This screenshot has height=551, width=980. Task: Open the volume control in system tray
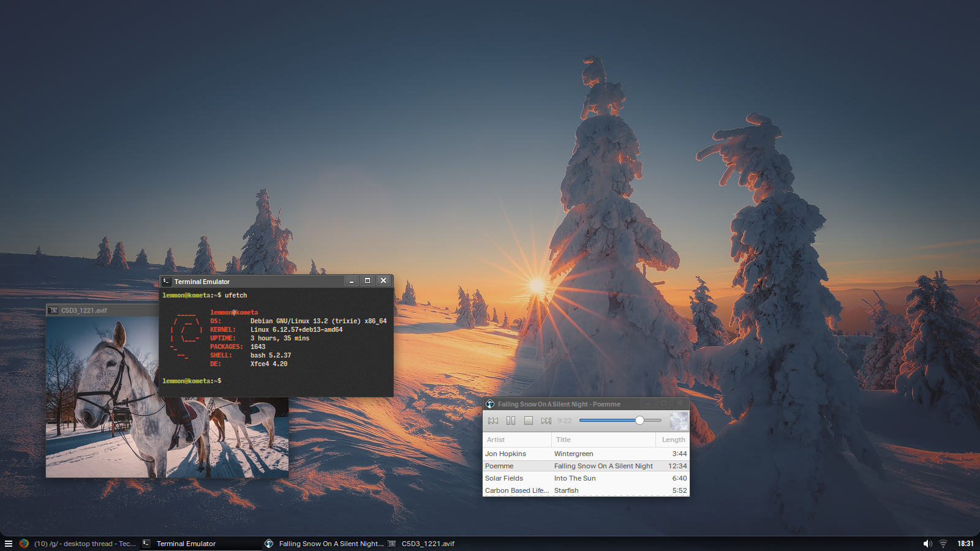tap(927, 544)
